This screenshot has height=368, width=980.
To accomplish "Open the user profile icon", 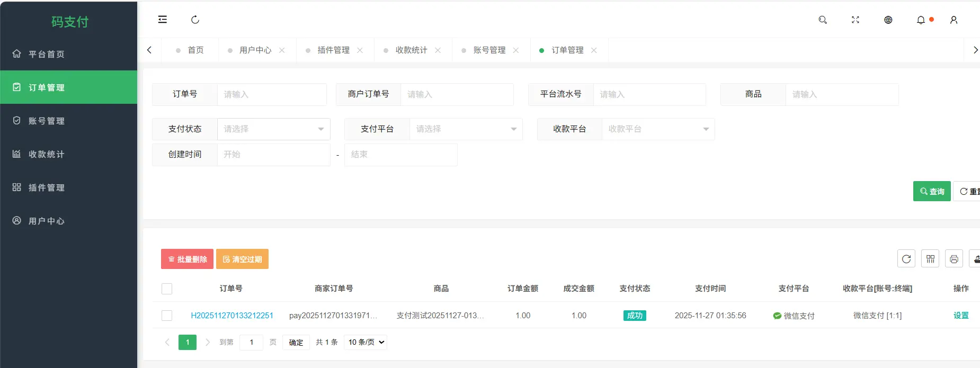I will (x=954, y=20).
